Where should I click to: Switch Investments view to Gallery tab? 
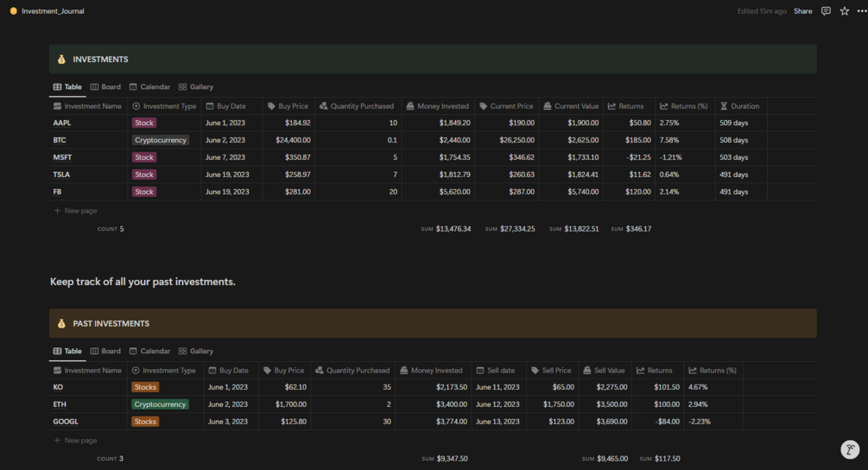pyautogui.click(x=196, y=87)
